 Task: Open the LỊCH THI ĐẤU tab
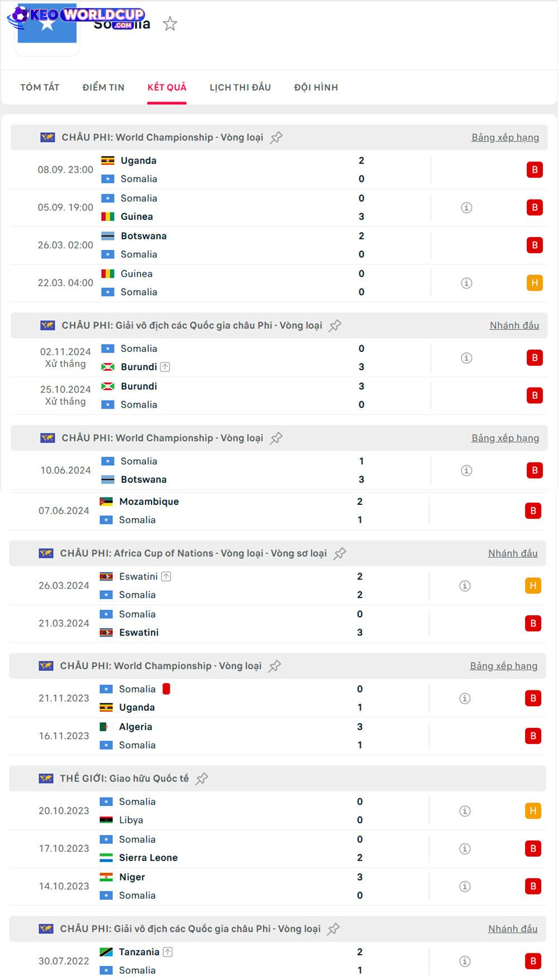(240, 88)
